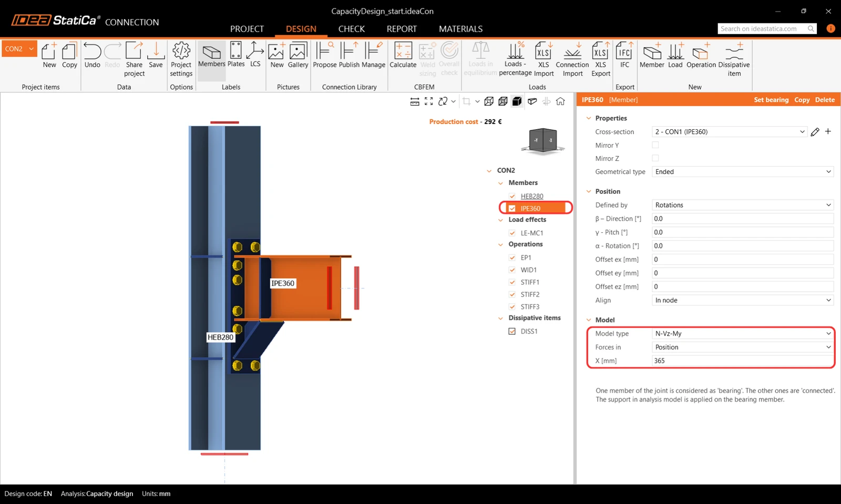The width and height of the screenshot is (841, 504).
Task: Toggle HEB280 member checkbox
Action: [x=512, y=196]
